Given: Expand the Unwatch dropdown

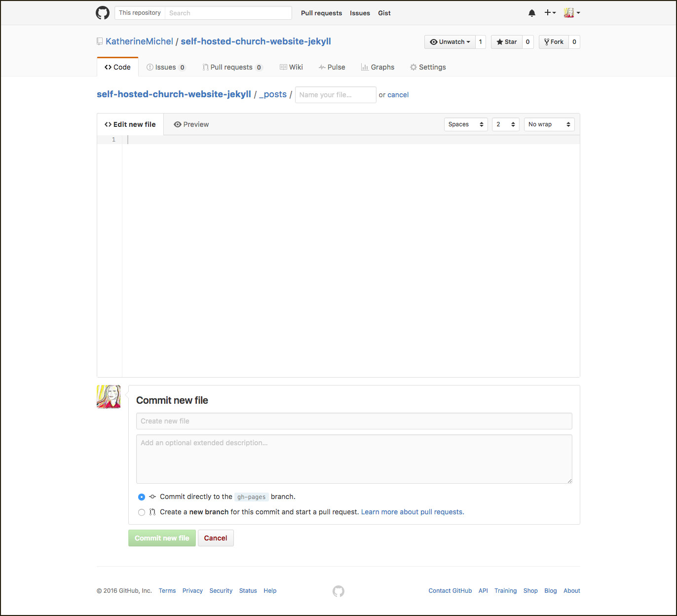Looking at the screenshot, I should [x=450, y=42].
